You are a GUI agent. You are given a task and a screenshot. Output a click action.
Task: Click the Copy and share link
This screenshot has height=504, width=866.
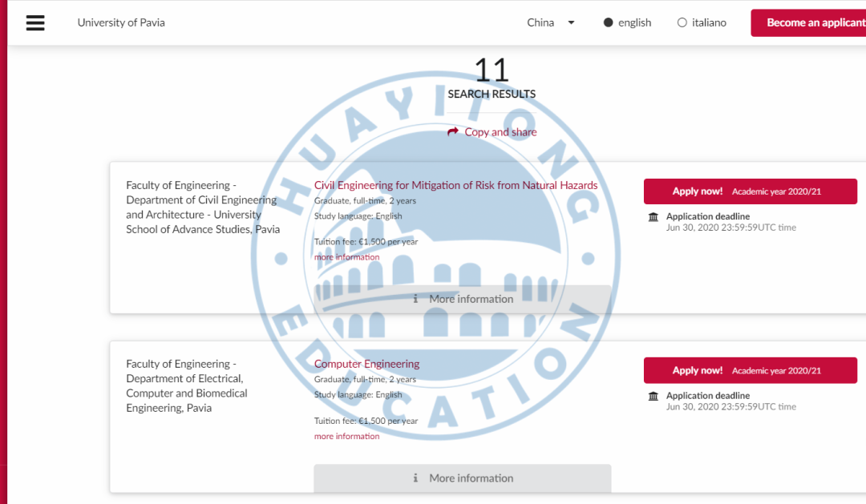click(492, 132)
